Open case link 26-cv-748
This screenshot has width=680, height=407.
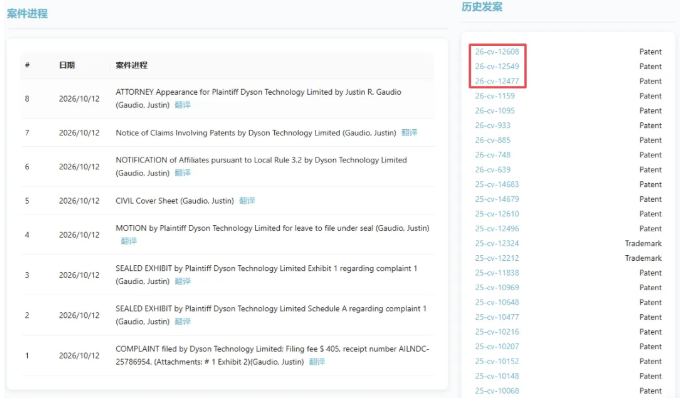(x=493, y=155)
